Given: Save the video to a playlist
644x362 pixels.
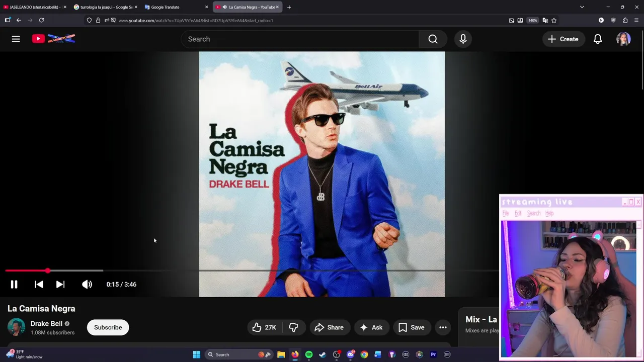Looking at the screenshot, I should [x=412, y=327].
